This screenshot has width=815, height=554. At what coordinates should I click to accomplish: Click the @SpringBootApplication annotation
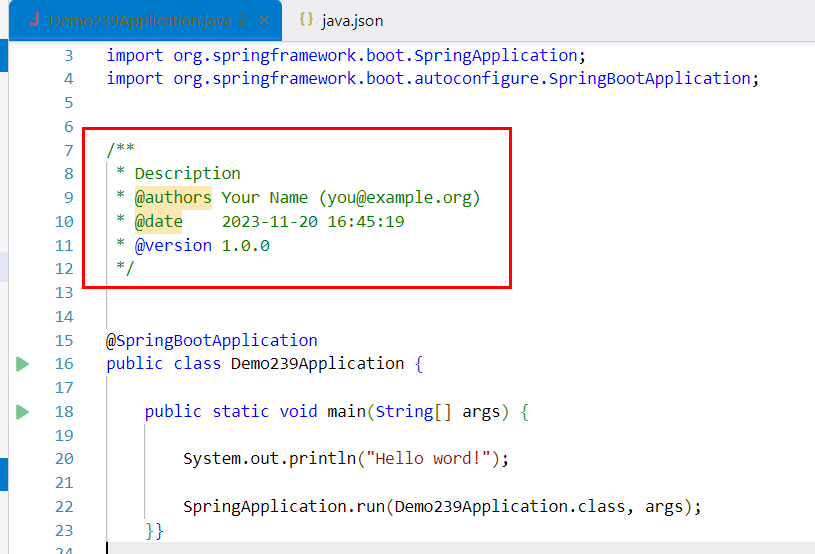click(x=212, y=340)
